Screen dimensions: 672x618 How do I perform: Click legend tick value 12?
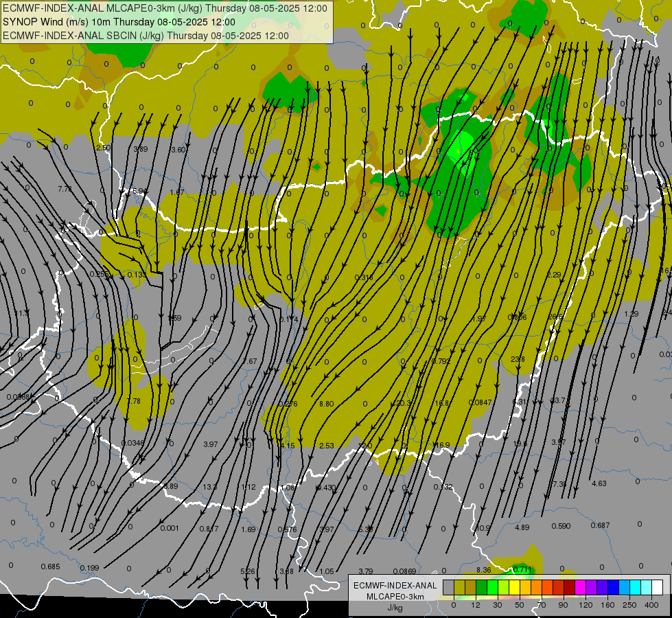click(x=476, y=605)
